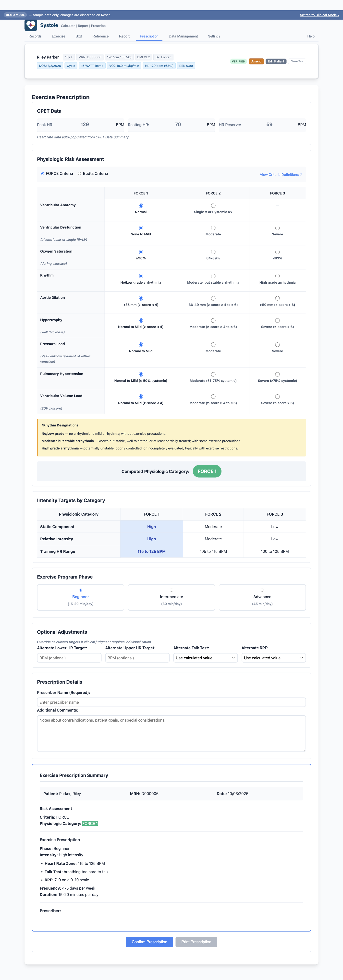This screenshot has width=343, height=980.
Task: Click Edit Patient button
Action: click(276, 61)
